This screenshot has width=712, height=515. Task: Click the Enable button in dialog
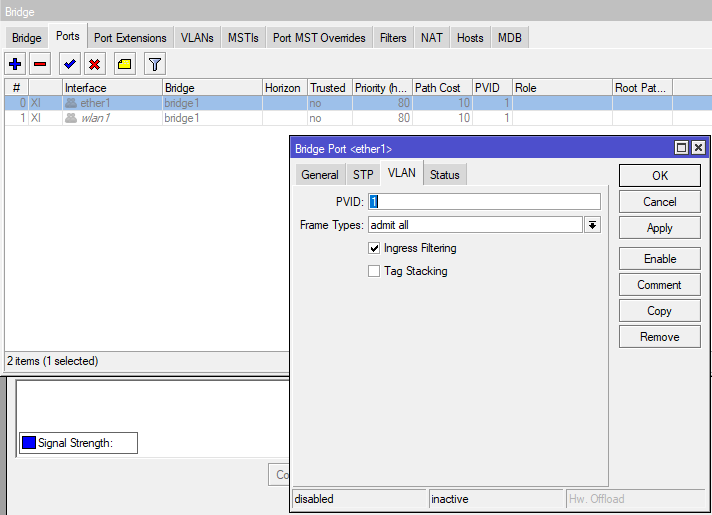coord(660,259)
